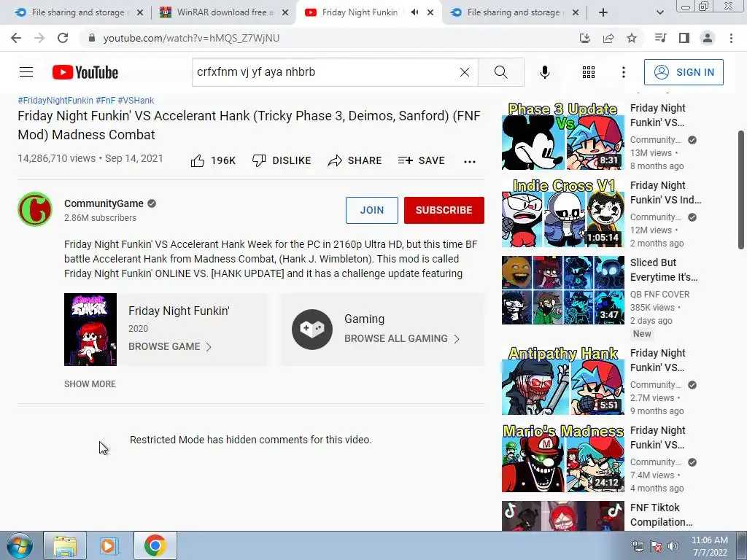Play Mario's Madness video thumbnail
This screenshot has width=747, height=560.
[562, 458]
